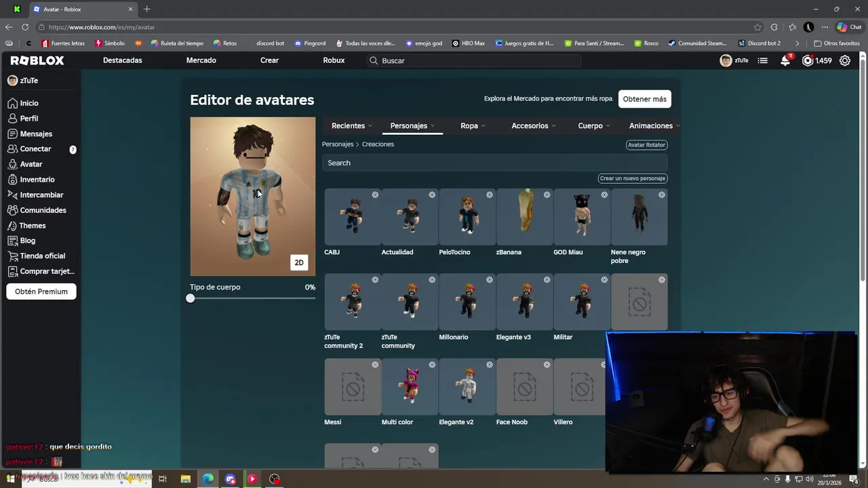Click the gear on the CABJ character
Viewport: 868px width, 488px height.
point(375,195)
